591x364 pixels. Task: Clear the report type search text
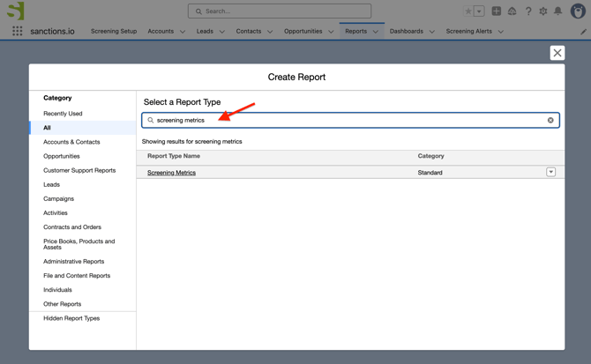pyautogui.click(x=550, y=120)
